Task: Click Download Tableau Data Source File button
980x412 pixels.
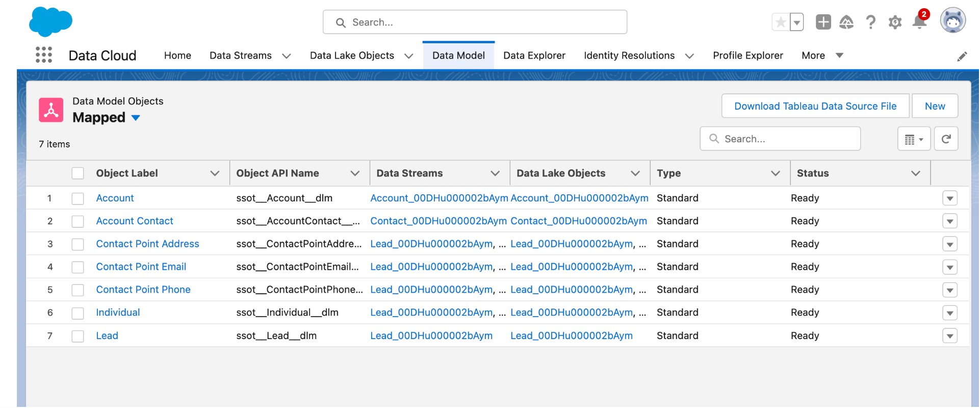Action: coord(815,106)
